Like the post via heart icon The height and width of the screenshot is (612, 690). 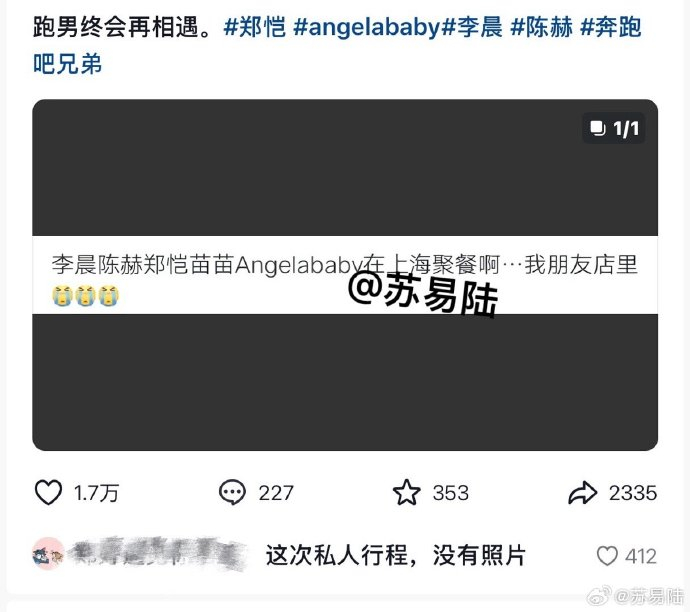click(48, 492)
